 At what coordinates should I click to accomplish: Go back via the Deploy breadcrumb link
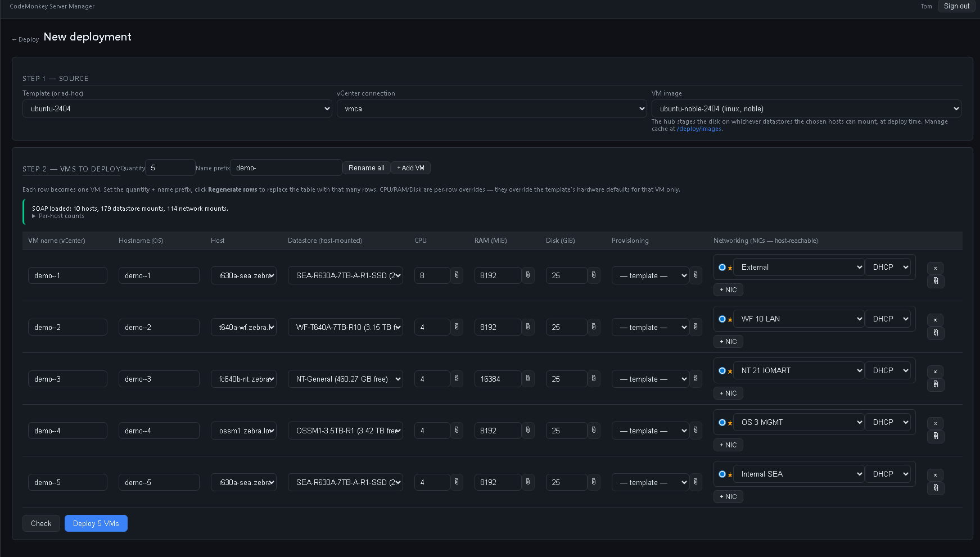point(25,39)
